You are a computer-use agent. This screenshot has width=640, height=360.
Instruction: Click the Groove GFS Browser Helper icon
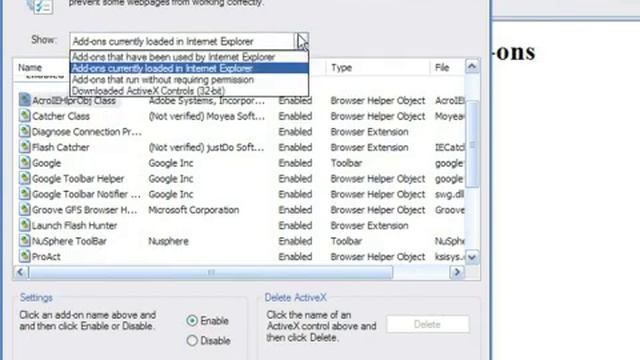24,209
